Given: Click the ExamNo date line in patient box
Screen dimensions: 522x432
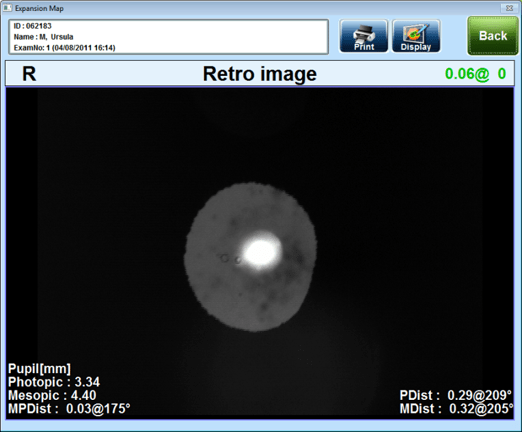Looking at the screenshot, I should point(64,48).
